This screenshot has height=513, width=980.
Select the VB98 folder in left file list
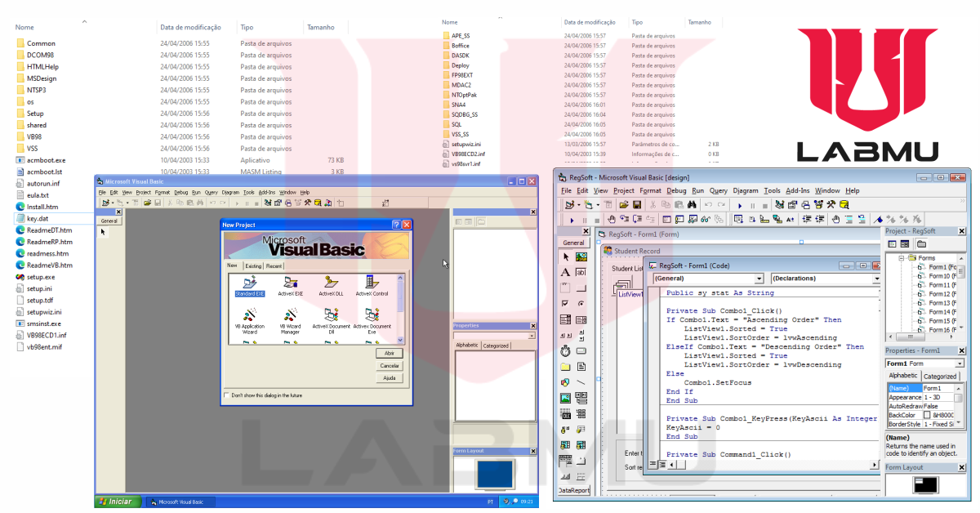(x=29, y=137)
